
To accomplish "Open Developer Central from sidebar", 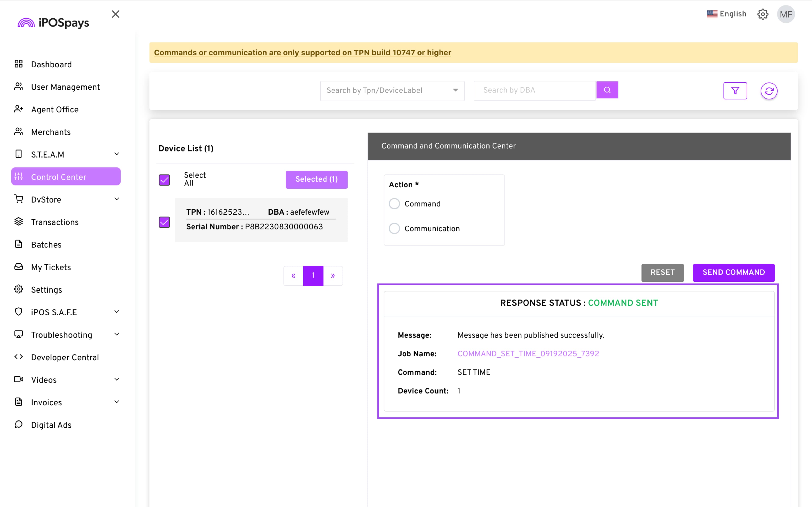I will click(65, 357).
